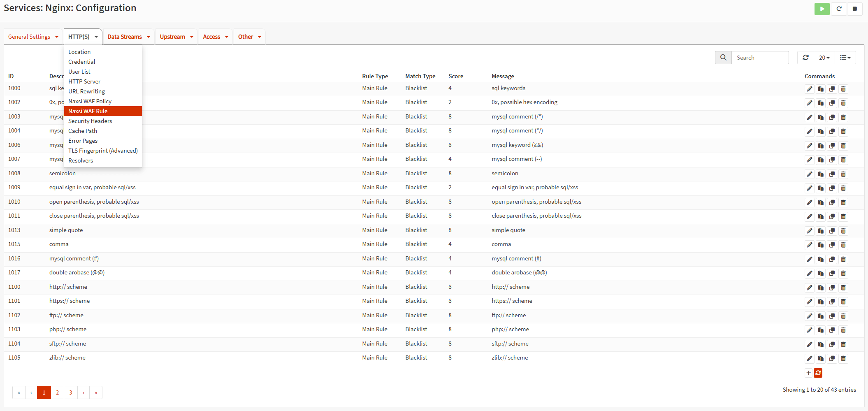Select URL Rewriting from the dropdown menu
Viewport: 868px width, 411px height.
[x=86, y=91]
